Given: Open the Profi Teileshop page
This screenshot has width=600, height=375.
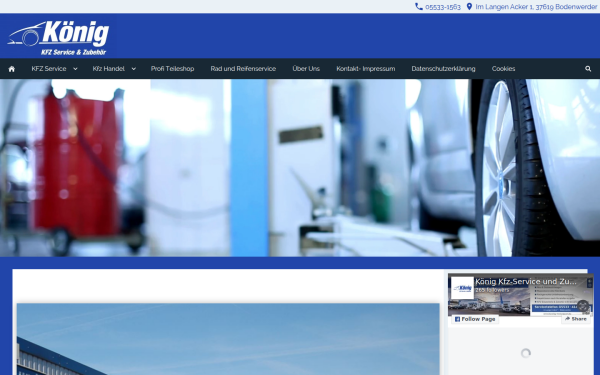Looking at the screenshot, I should pyautogui.click(x=172, y=69).
